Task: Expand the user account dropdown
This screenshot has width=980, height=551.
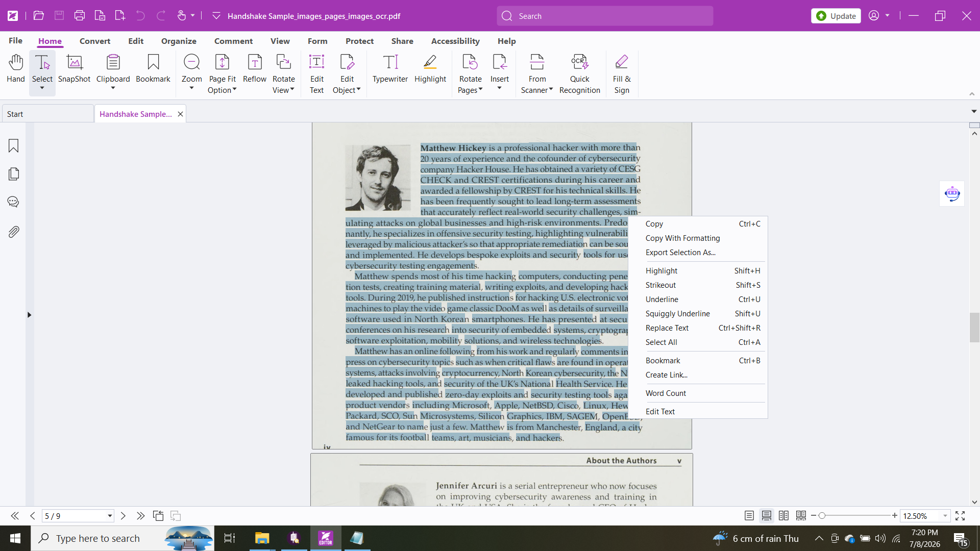Action: click(x=887, y=16)
